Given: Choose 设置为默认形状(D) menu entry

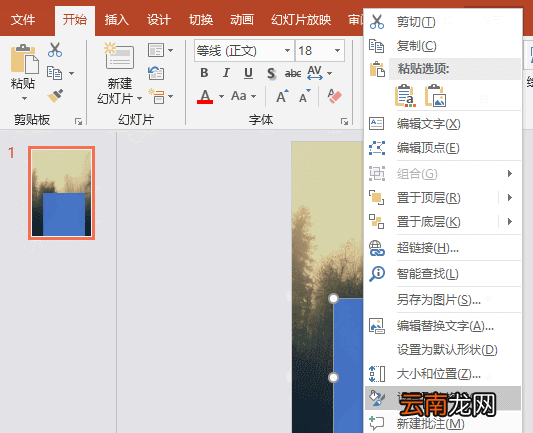Looking at the screenshot, I should (x=443, y=349).
